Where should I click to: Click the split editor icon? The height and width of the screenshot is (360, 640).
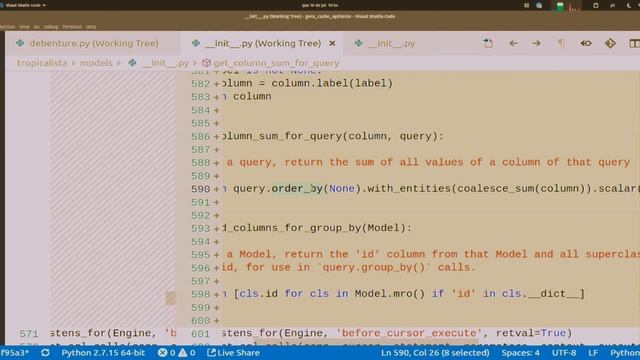coord(634,43)
